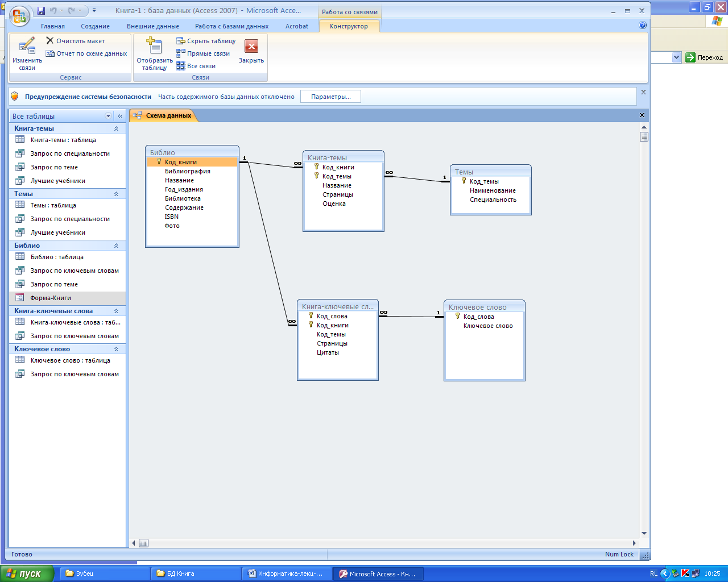
Task: Click Параметры... security button
Action: point(330,97)
